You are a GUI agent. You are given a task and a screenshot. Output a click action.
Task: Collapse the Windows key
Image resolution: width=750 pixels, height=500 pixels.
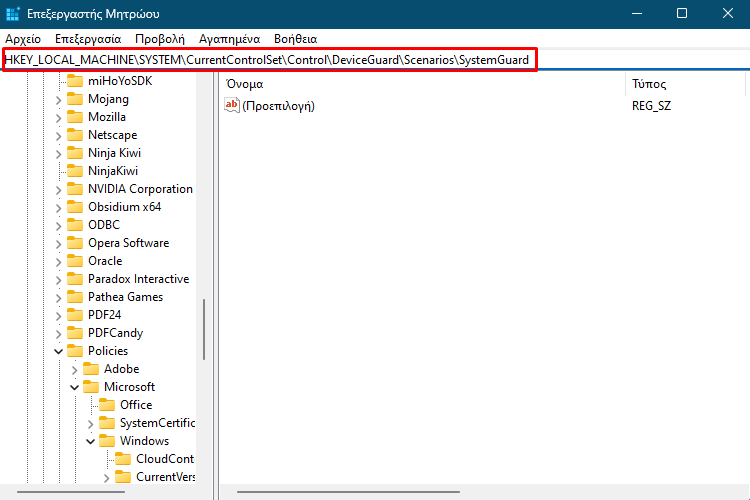click(x=90, y=441)
